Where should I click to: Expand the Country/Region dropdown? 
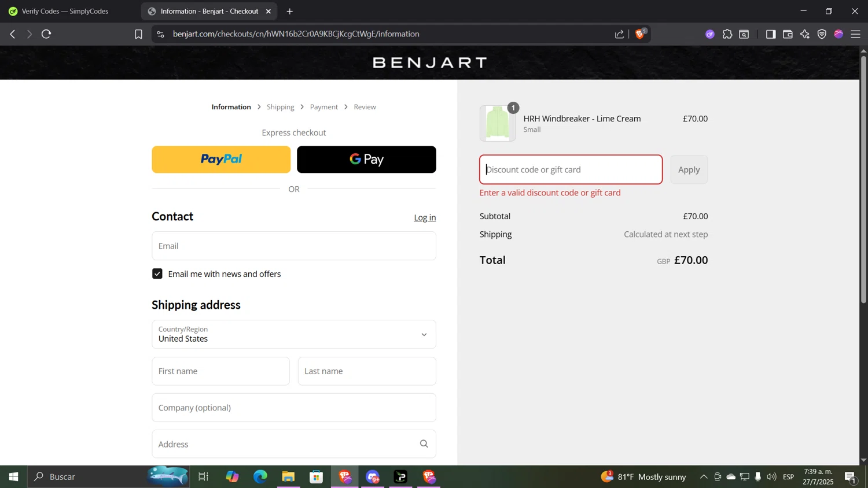pos(294,334)
